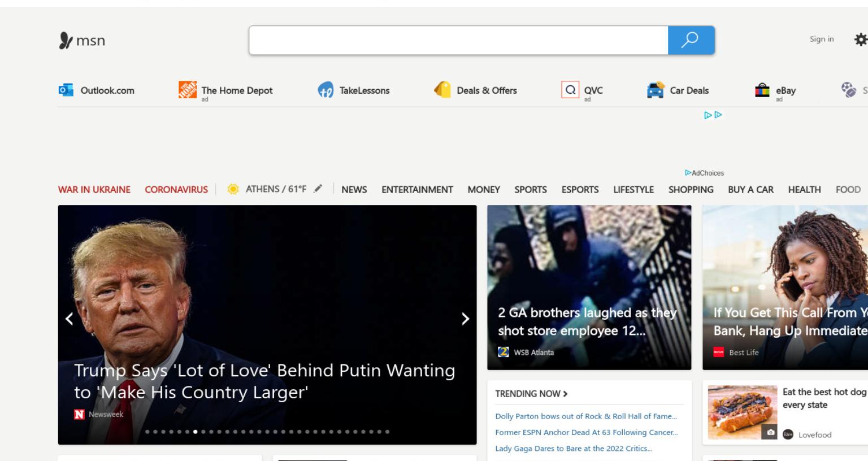
Task: Open 2 GA brothers store employee story
Action: pyautogui.click(x=587, y=321)
